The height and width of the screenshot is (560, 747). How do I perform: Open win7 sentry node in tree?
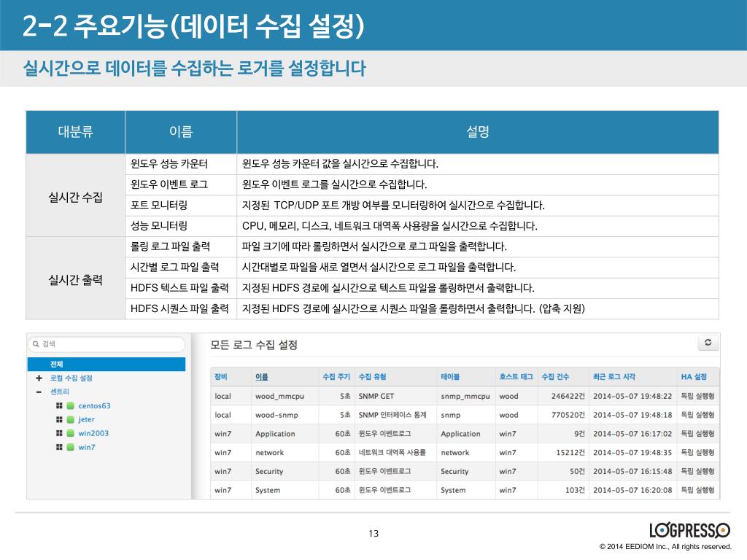pyautogui.click(x=87, y=447)
